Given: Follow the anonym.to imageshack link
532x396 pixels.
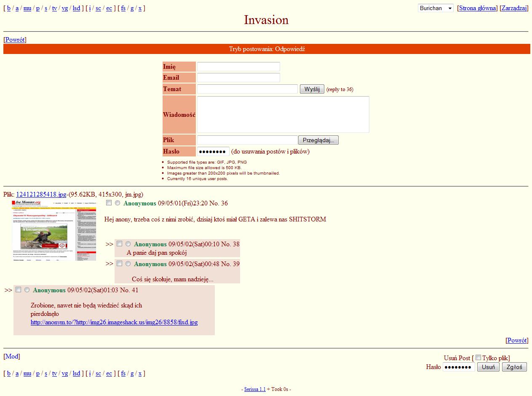Looking at the screenshot, I should (114, 322).
